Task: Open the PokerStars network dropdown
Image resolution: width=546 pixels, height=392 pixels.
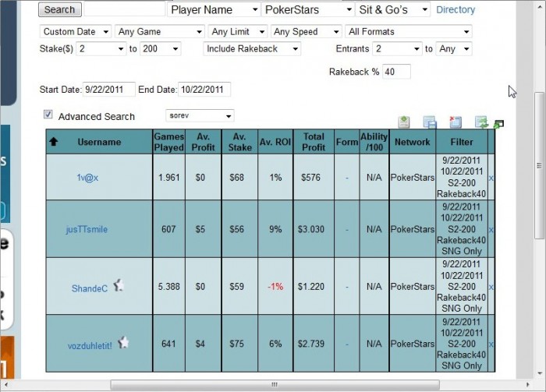Action: (x=308, y=9)
